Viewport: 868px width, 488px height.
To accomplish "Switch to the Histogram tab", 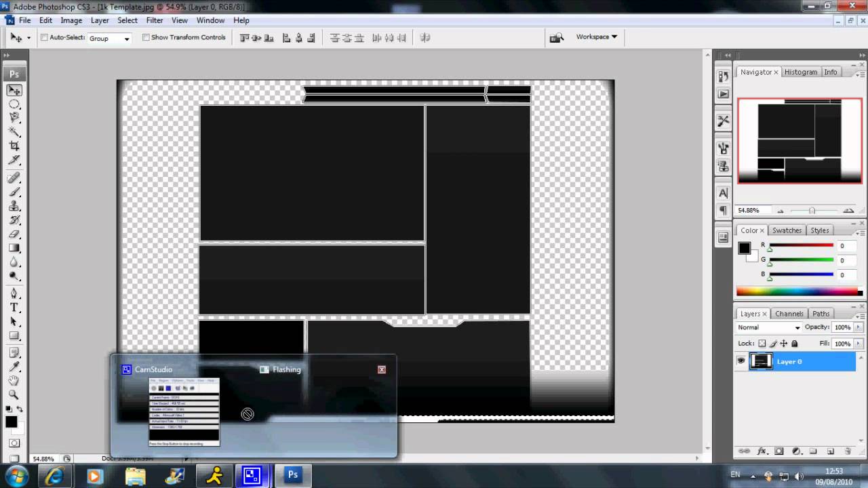I will (x=801, y=72).
